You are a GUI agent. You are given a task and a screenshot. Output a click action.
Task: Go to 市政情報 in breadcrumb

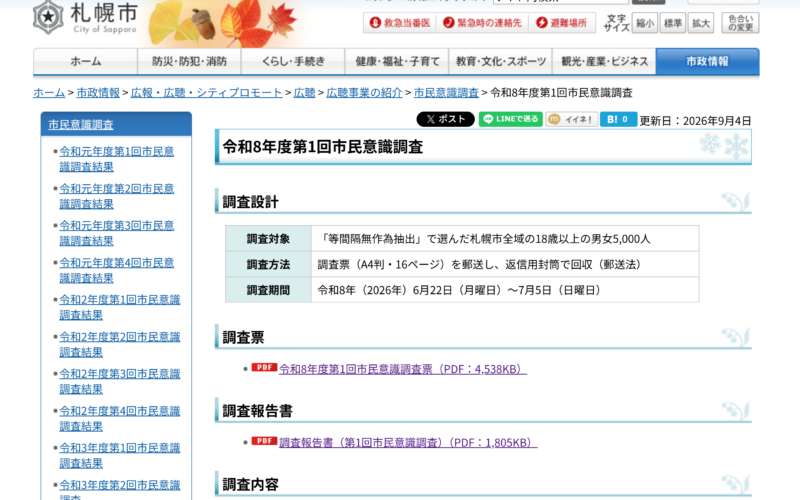pyautogui.click(x=98, y=93)
